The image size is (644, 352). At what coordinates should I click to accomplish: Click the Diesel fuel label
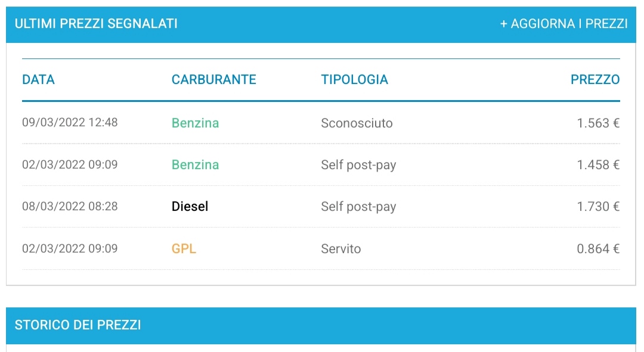(190, 207)
